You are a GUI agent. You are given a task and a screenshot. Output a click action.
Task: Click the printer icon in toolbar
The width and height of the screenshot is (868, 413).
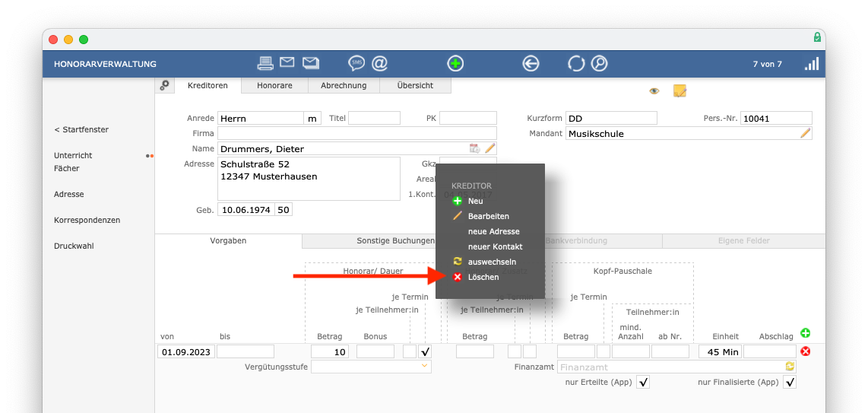point(266,64)
